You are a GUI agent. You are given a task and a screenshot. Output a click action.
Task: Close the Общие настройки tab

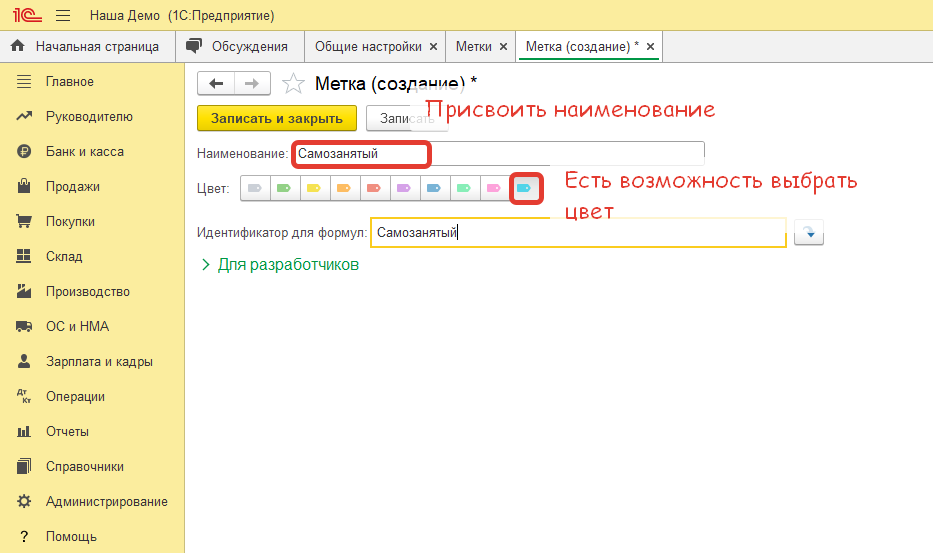point(433,47)
